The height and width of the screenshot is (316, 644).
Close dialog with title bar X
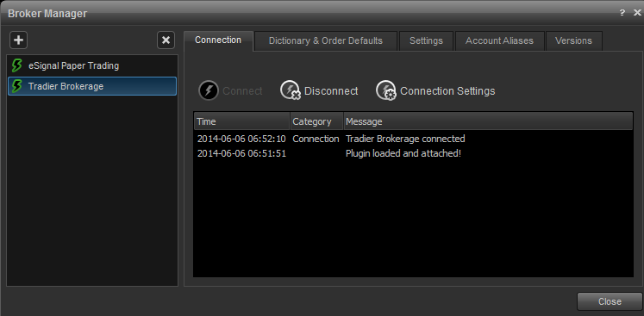click(637, 13)
